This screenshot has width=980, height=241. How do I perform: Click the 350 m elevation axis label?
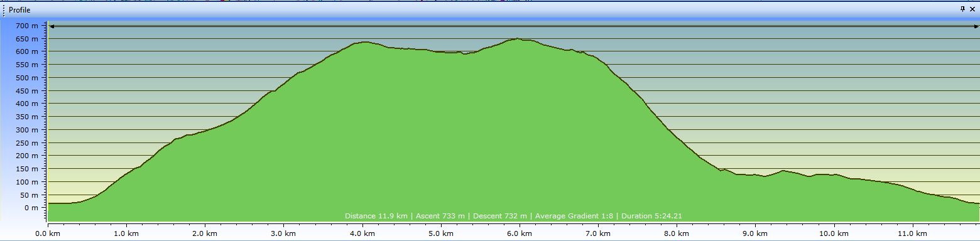[26, 117]
